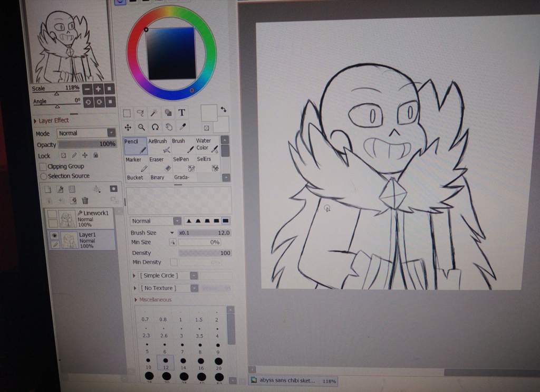Enable the Clipping Group checkbox
Viewport: 540px width, 392px height.
pyautogui.click(x=43, y=167)
